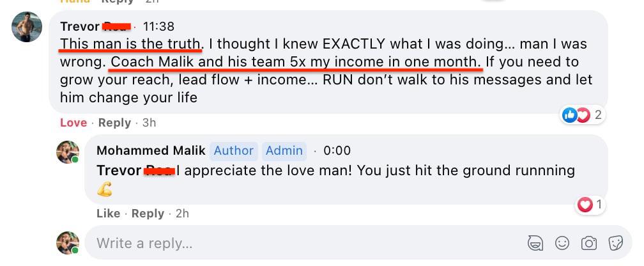The width and height of the screenshot is (644, 266).
Task: Click Mohammed Malik's avatar beside his reply
Action: 68,152
